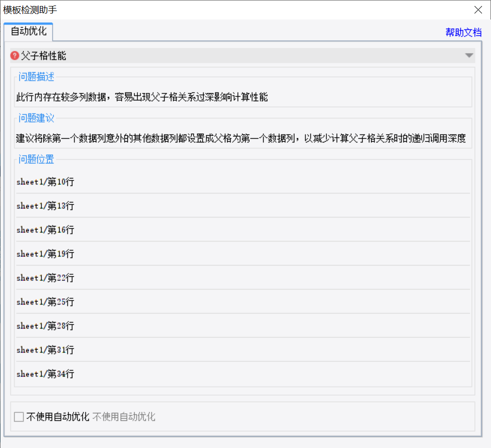This screenshot has height=448, width=491.
Task: Select the sheet1/第13行 problem location
Action: tap(45, 205)
